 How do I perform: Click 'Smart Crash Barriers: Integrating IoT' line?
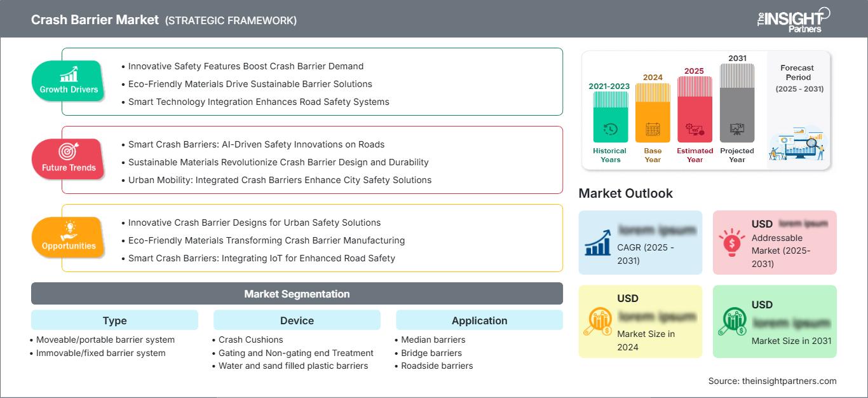pyautogui.click(x=262, y=258)
